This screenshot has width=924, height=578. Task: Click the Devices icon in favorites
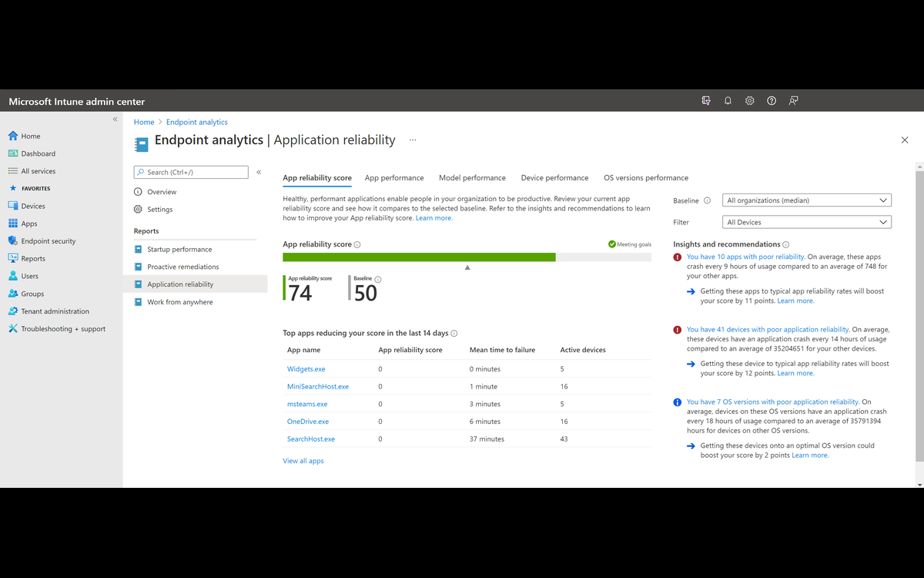13,206
